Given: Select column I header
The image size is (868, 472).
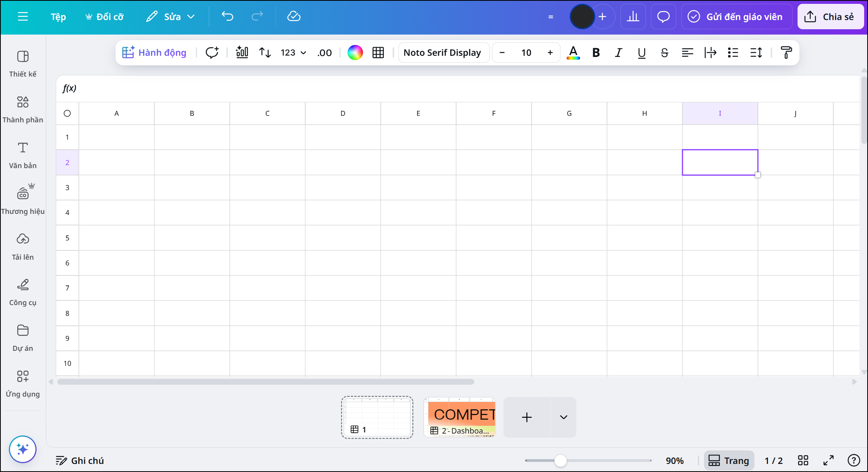Looking at the screenshot, I should 720,113.
